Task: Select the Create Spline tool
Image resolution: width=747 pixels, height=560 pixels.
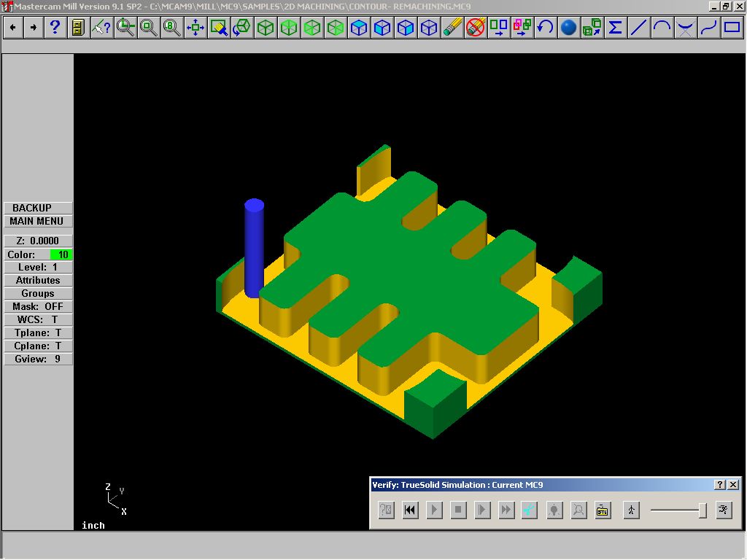Action: pos(709,28)
